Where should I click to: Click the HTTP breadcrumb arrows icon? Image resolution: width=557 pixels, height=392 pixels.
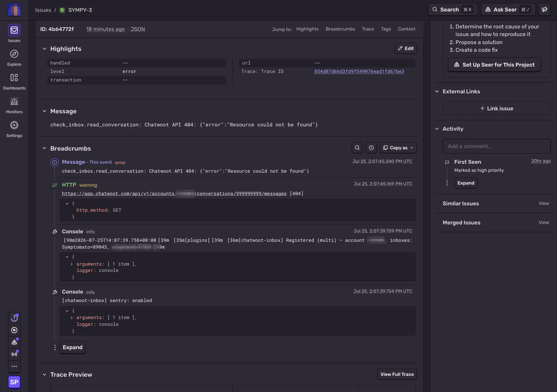click(x=54, y=185)
